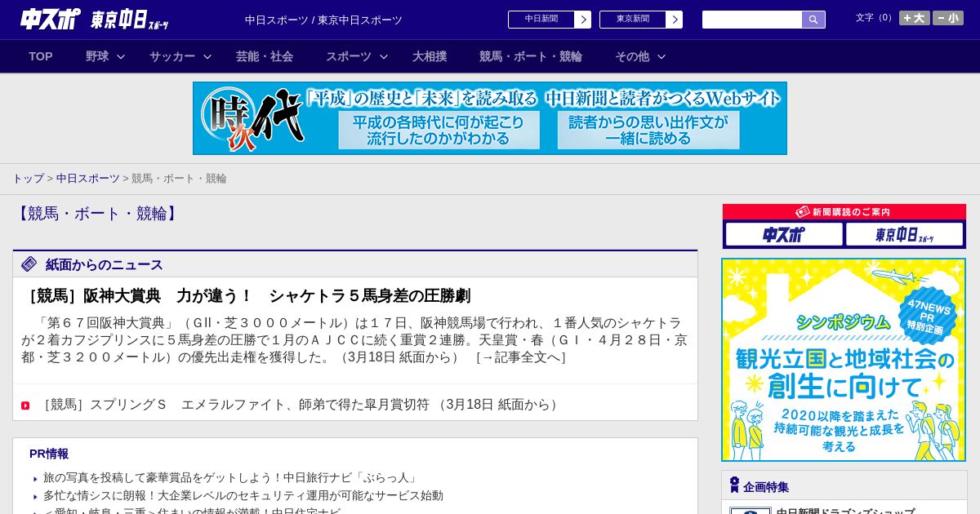980x514 pixels.
Task: Click the PR情報 heading
Action: (49, 454)
